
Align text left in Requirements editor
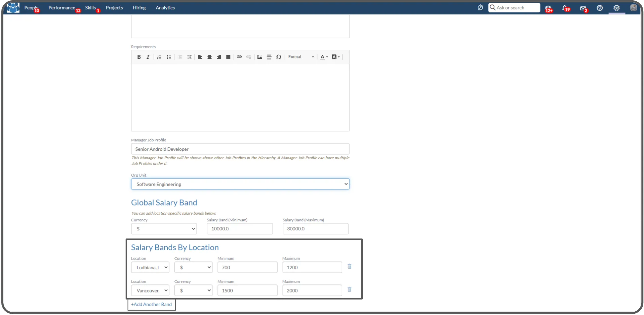(200, 57)
